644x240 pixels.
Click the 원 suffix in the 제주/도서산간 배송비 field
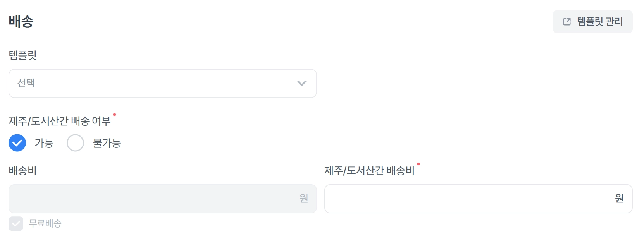[619, 199]
